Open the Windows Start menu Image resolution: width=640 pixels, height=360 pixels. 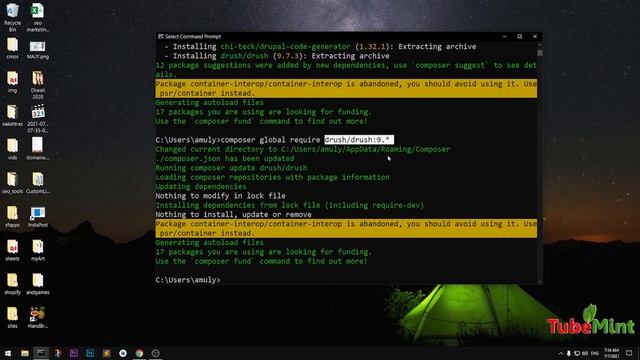point(8,353)
